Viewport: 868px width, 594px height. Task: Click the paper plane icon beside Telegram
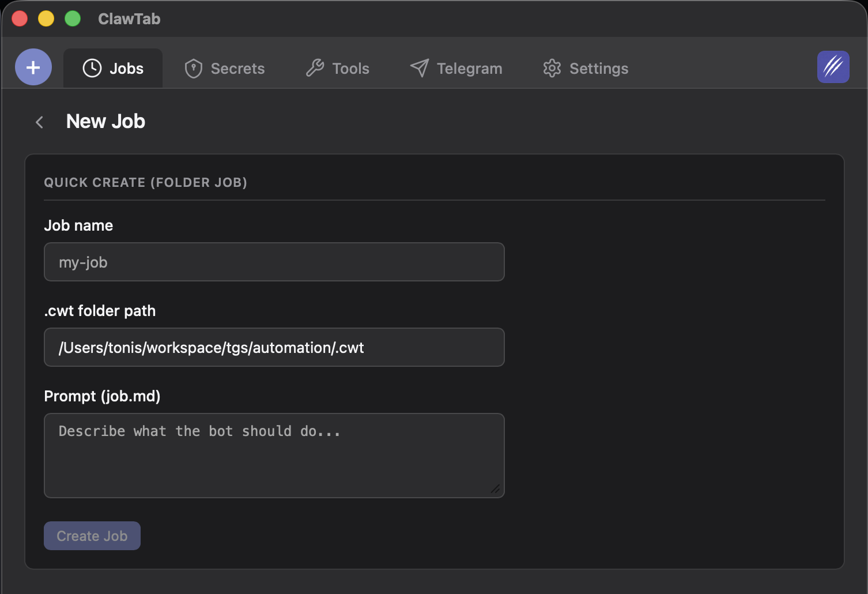(419, 68)
